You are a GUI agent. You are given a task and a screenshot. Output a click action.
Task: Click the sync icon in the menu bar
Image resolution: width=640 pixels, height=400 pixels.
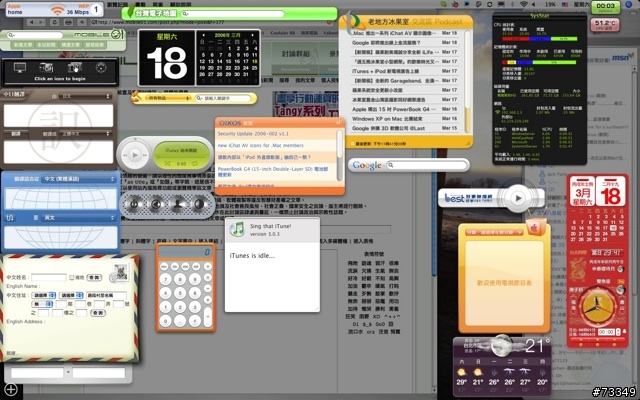point(490,4)
